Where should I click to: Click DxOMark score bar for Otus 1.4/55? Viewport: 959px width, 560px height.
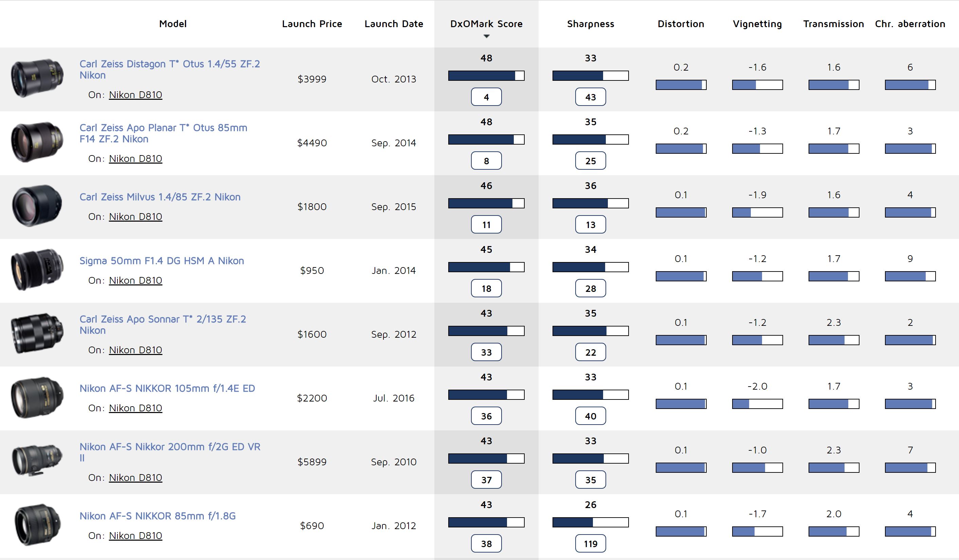pos(486,76)
